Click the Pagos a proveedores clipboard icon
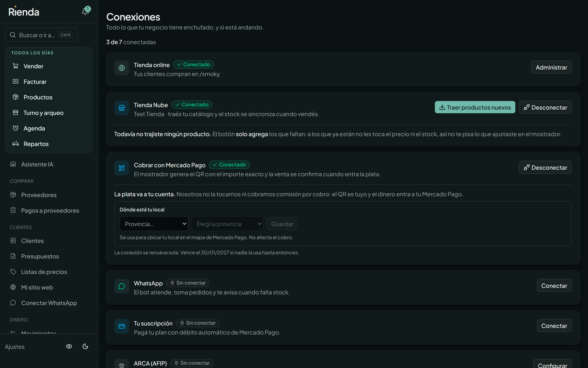588x368 pixels. click(x=13, y=211)
